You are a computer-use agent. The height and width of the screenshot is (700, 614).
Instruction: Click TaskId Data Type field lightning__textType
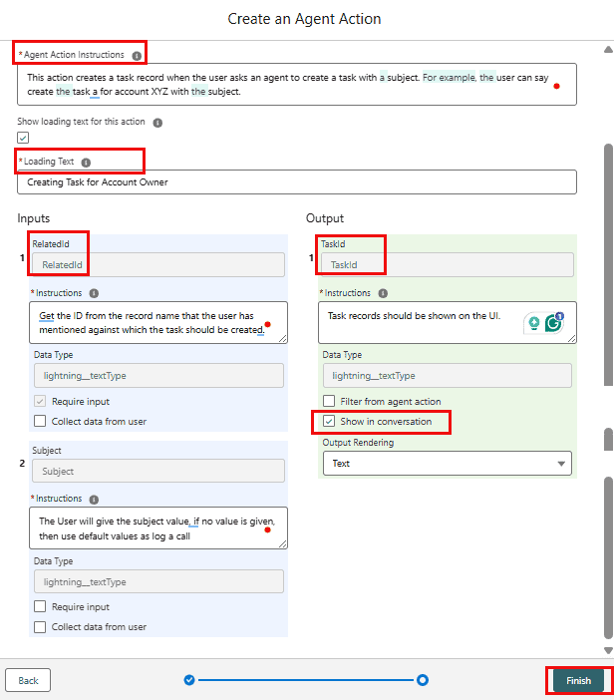(448, 376)
